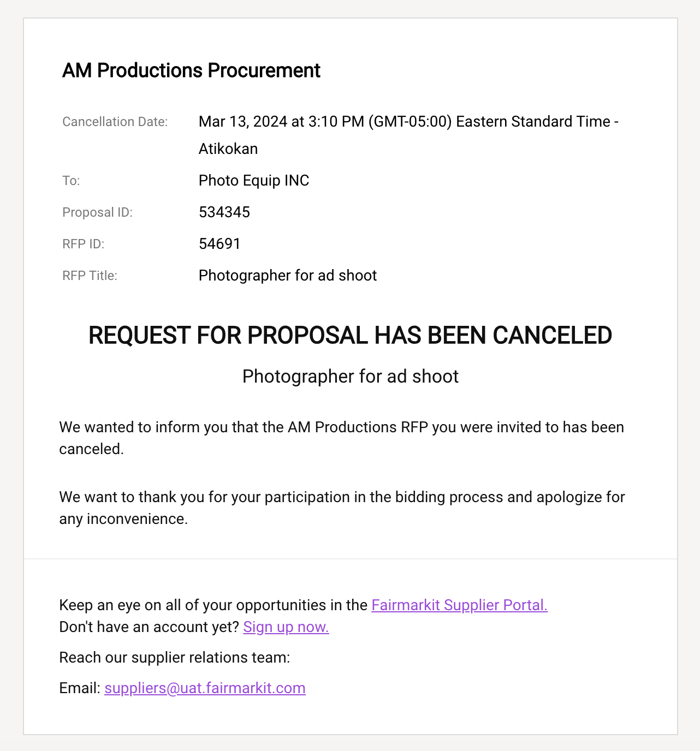Click the Reach our supplier relations team text
The width and height of the screenshot is (700, 751).
175,657
